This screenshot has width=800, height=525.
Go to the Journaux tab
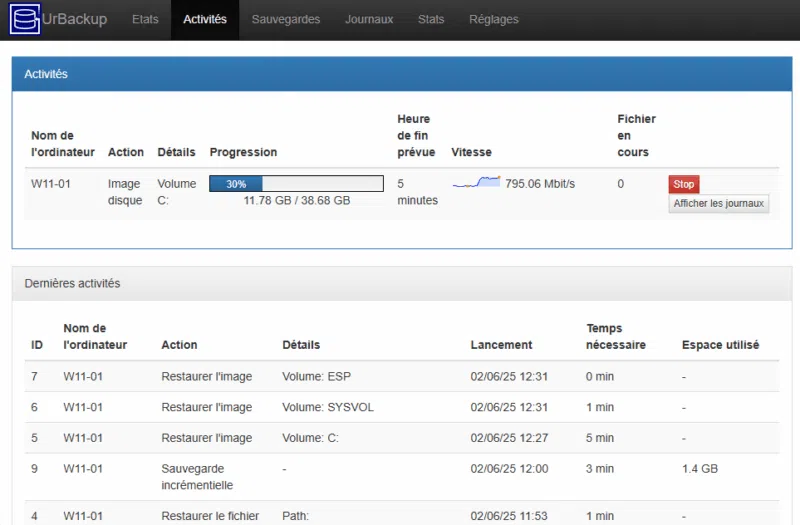369,19
